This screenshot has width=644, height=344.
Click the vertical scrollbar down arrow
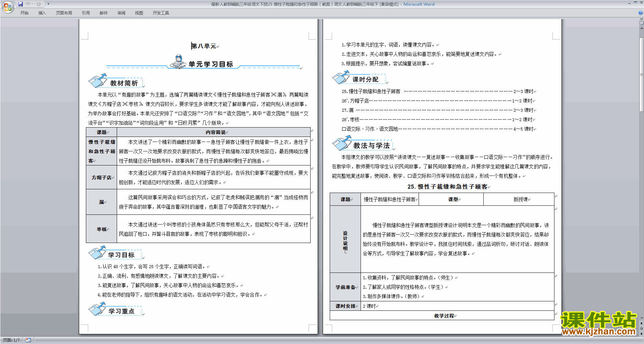[x=641, y=318]
